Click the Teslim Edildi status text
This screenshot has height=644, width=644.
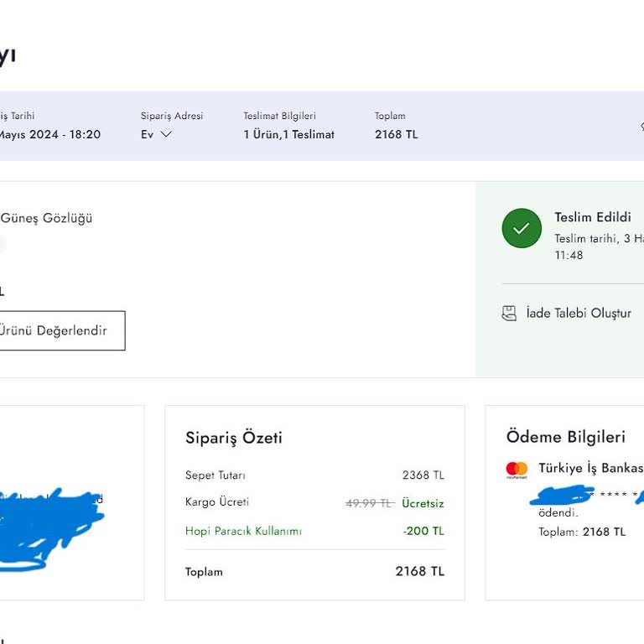592,217
